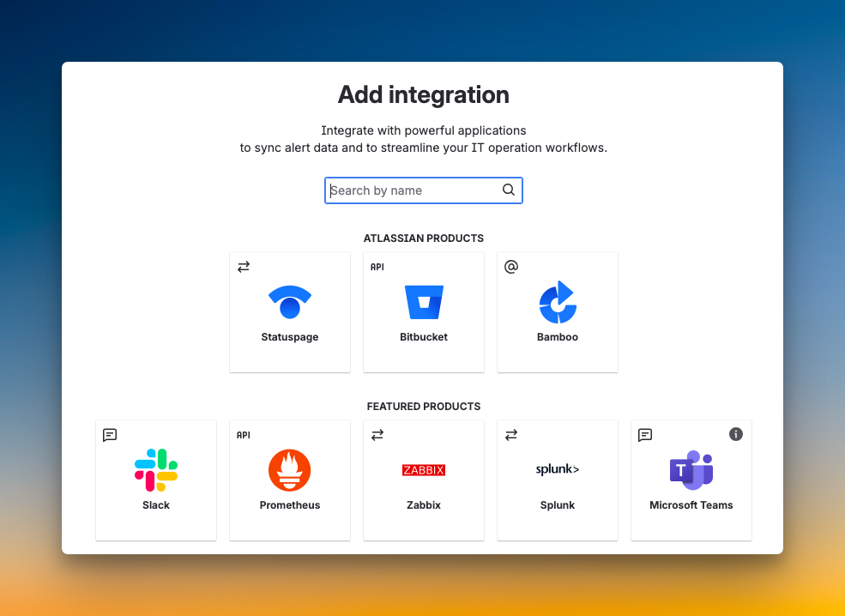This screenshot has width=845, height=616.
Task: Click the Microsoft Teams logo icon
Action: point(691,469)
